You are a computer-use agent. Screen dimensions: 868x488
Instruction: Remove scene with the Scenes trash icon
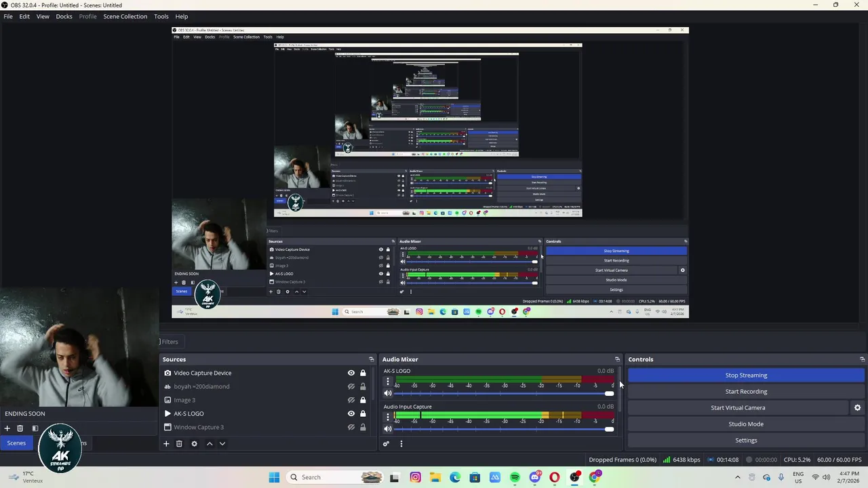pos(20,428)
